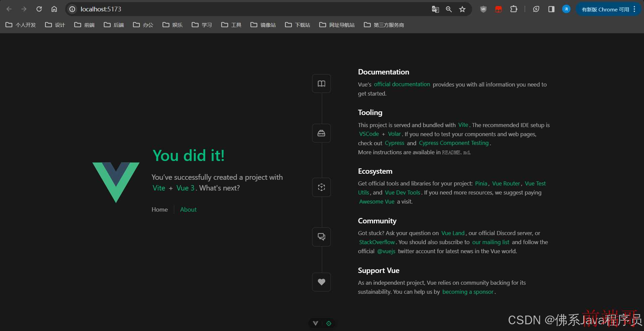Open the zoom magnifier icon
Viewport: 644px width, 331px height.
pos(449,9)
